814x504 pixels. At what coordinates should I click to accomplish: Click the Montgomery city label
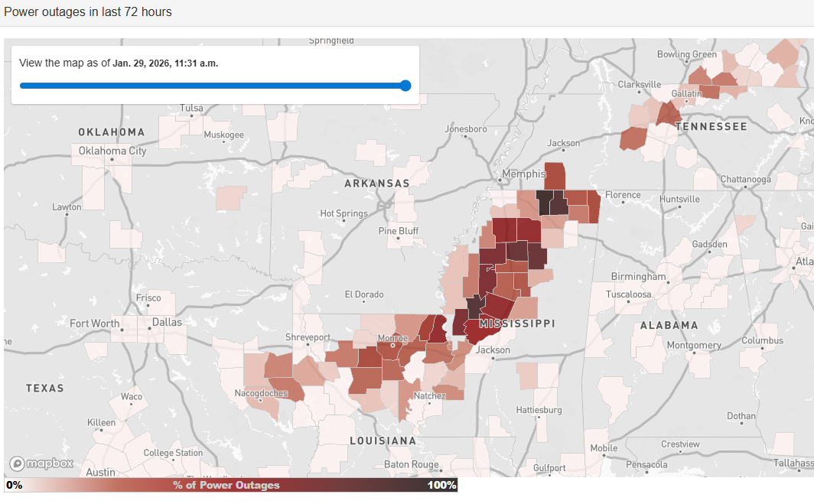(694, 345)
